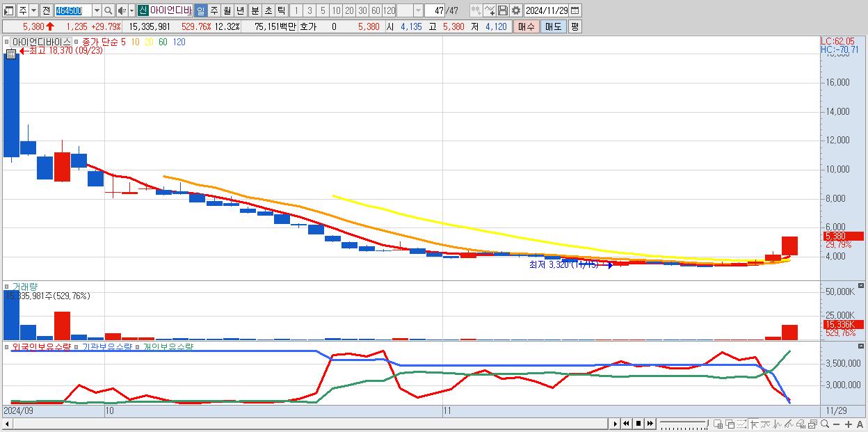
Task: Click the dashed-box line chart icon
Action: (x=741, y=424)
